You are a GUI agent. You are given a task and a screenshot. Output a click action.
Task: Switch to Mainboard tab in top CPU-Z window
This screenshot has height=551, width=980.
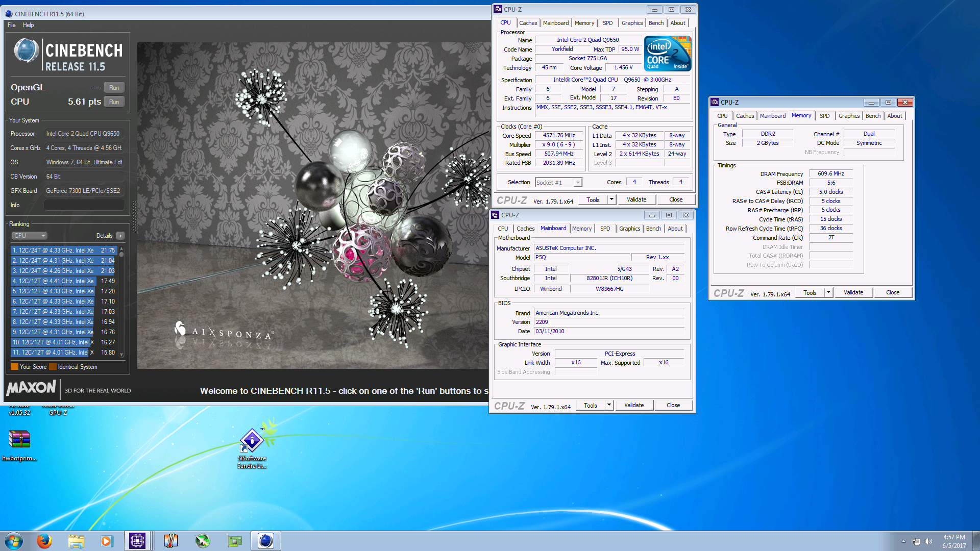[x=556, y=23]
